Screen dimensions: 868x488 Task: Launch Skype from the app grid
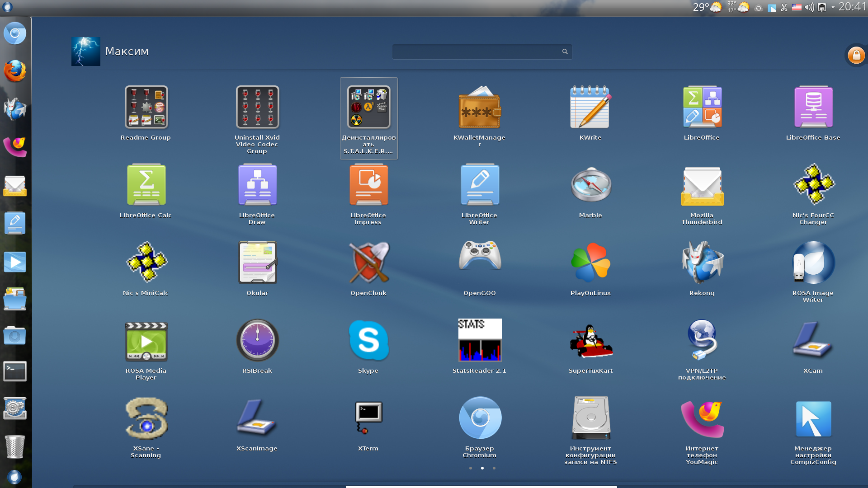point(368,341)
